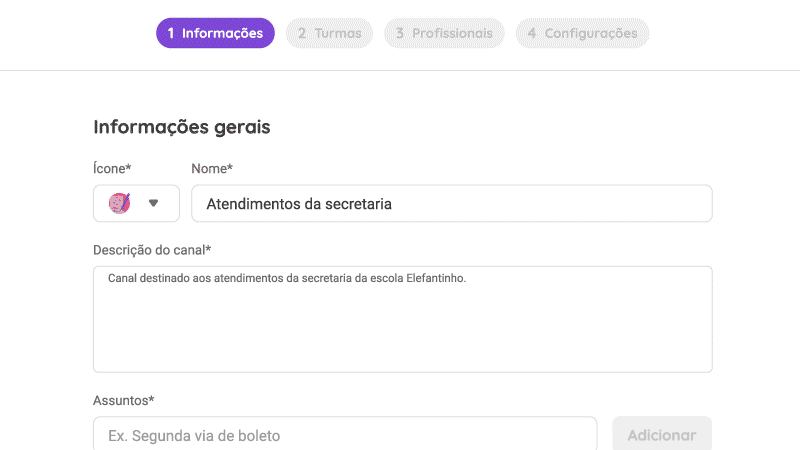Open the Profissionais step tab
800x450 pixels.
[444, 33]
